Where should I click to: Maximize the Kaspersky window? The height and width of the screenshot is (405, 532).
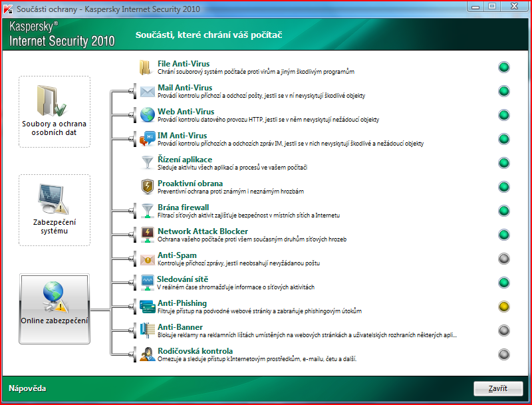492,7
